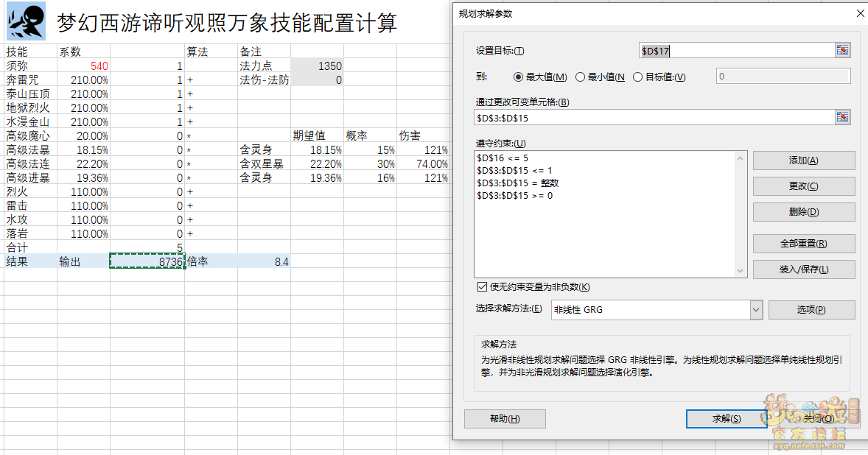Viewport: 868px width, 455px height.
Task: Click the variable cells field $D$3:$D$15
Action: click(x=654, y=118)
